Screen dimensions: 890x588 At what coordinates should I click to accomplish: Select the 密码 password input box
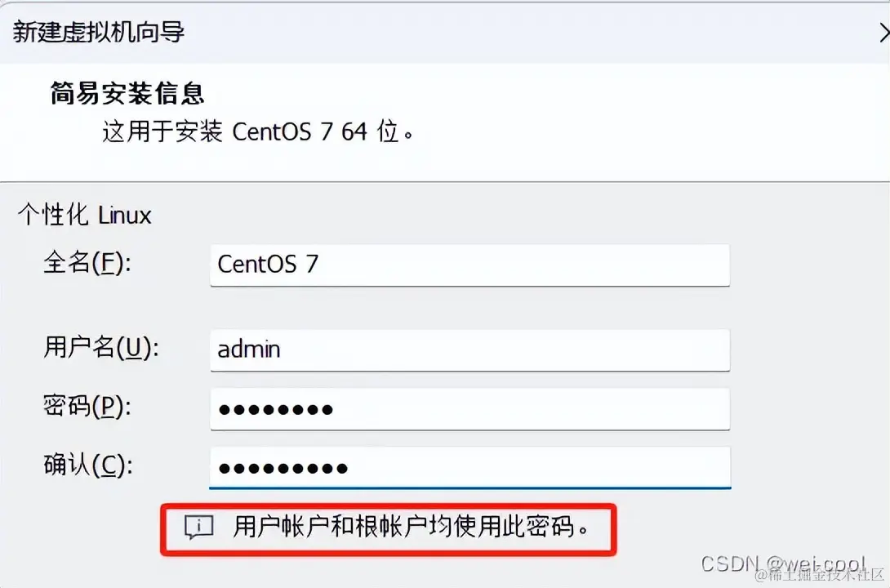[x=469, y=408]
